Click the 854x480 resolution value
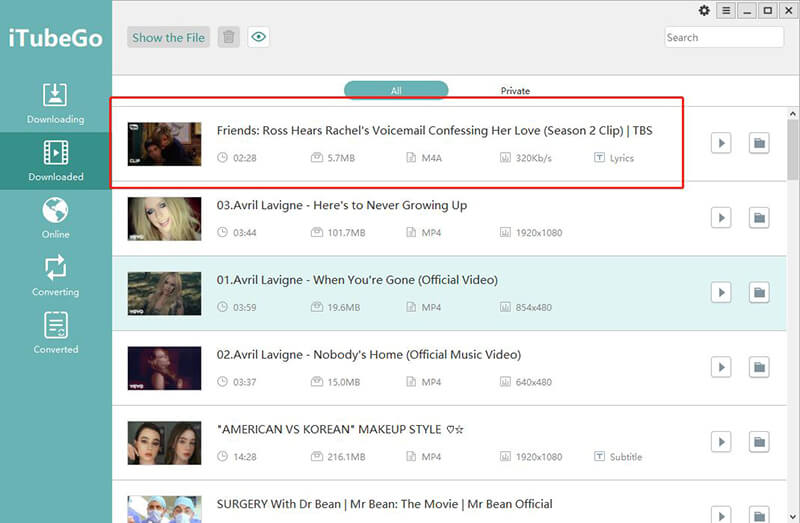800x523 pixels. point(534,308)
